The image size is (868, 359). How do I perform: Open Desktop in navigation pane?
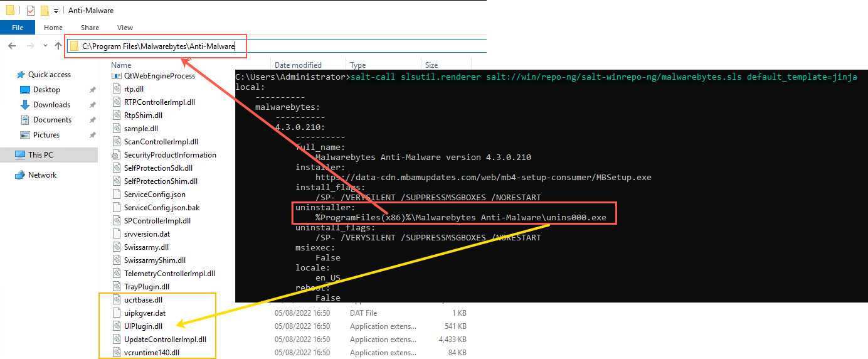click(x=46, y=90)
